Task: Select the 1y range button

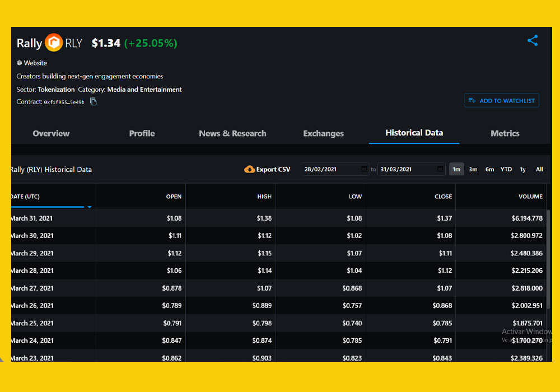Action: click(x=522, y=169)
